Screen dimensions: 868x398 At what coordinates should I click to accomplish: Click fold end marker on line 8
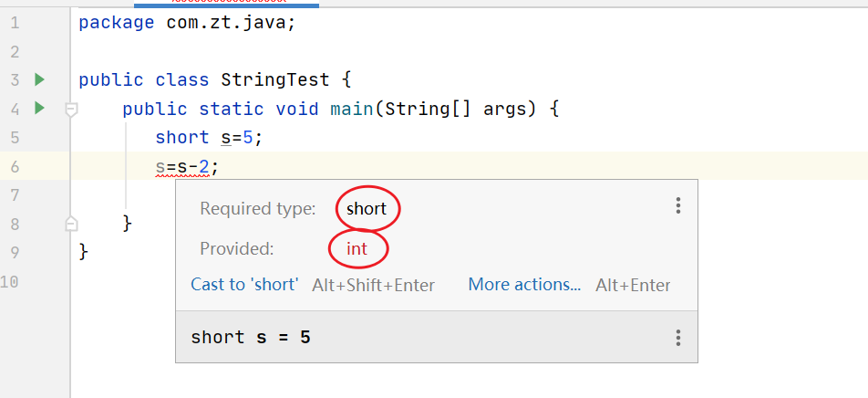pos(71,223)
